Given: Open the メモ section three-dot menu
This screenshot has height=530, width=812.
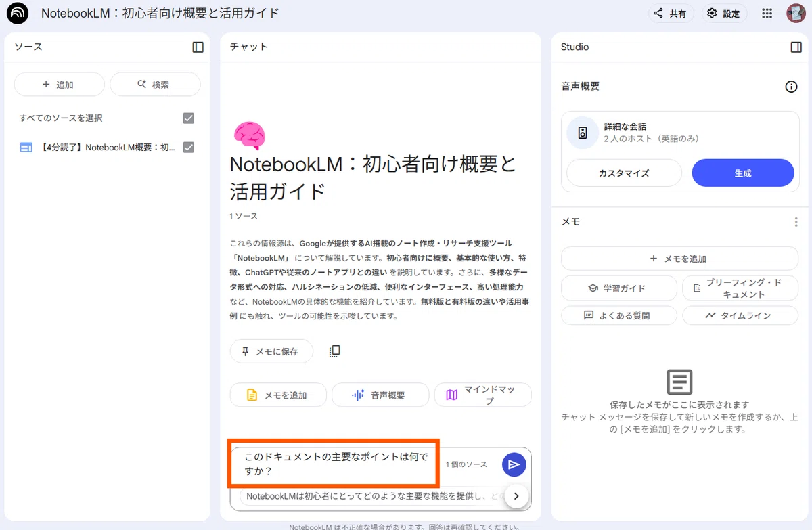Looking at the screenshot, I should point(796,222).
